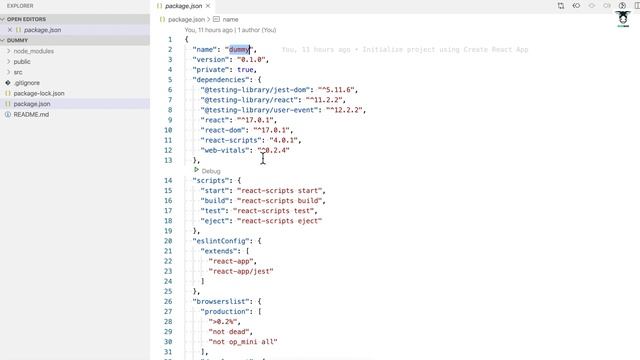This screenshot has width=640, height=360.
Task: Click the "0.1.0" version value
Action: click(251, 60)
